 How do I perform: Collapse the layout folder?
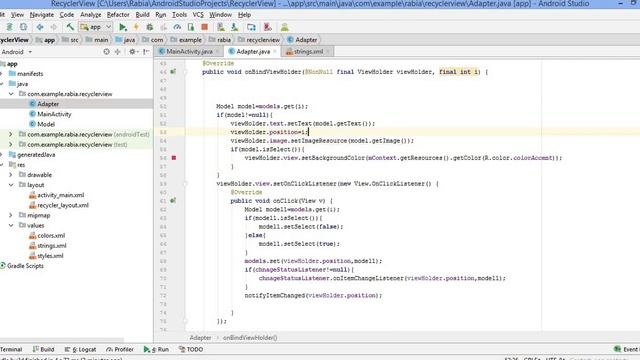click(x=11, y=185)
